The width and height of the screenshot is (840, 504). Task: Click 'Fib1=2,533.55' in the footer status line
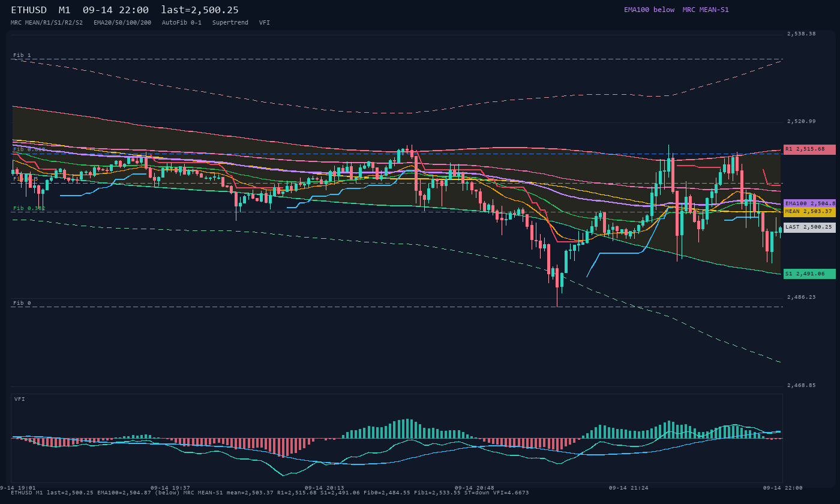coord(437,493)
